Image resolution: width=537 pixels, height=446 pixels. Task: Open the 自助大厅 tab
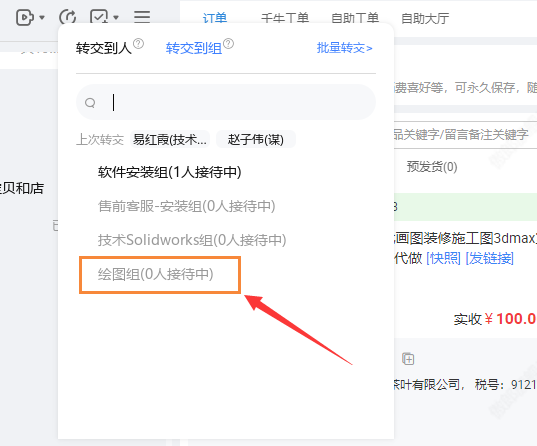point(425,18)
